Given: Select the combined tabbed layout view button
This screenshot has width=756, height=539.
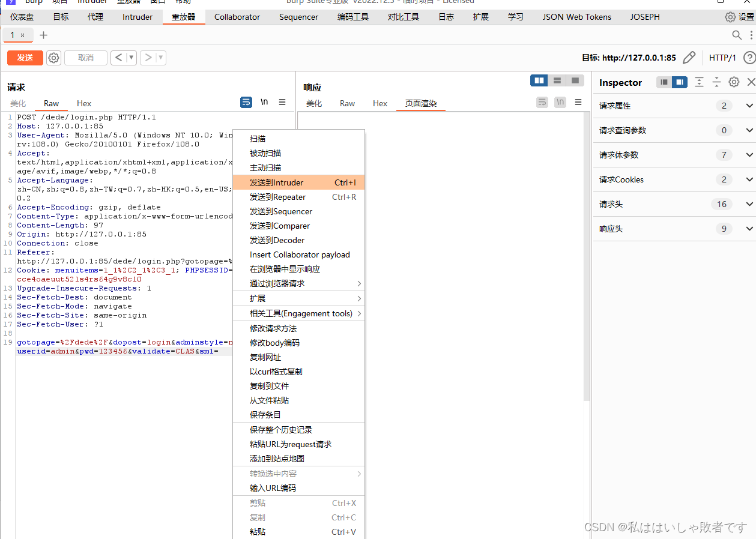Looking at the screenshot, I should [575, 80].
